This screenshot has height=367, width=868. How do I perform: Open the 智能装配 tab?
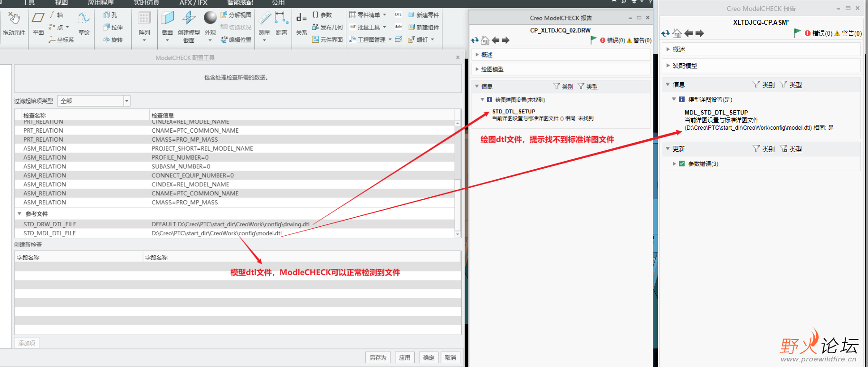[240, 3]
